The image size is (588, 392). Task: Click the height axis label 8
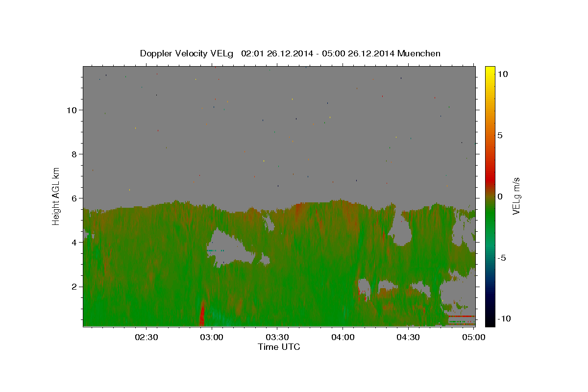75,154
